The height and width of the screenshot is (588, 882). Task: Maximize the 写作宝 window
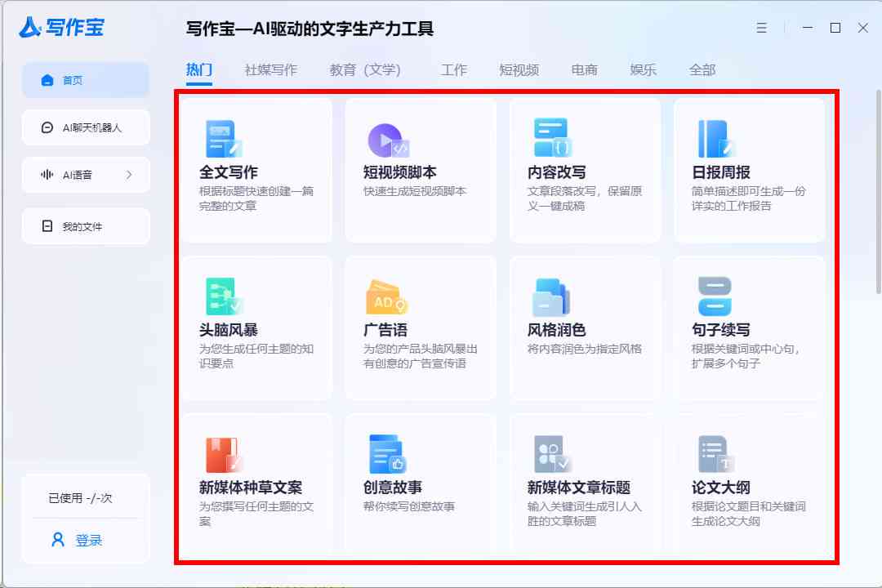tap(835, 28)
